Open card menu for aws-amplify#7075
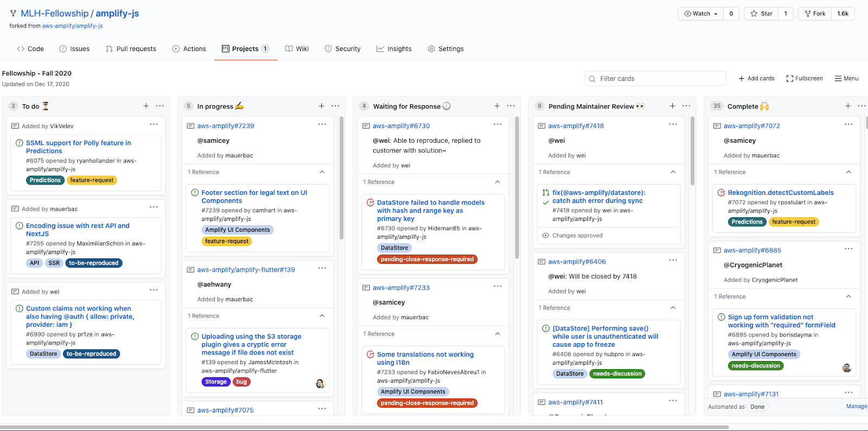The height and width of the screenshot is (431, 868). tap(322, 409)
